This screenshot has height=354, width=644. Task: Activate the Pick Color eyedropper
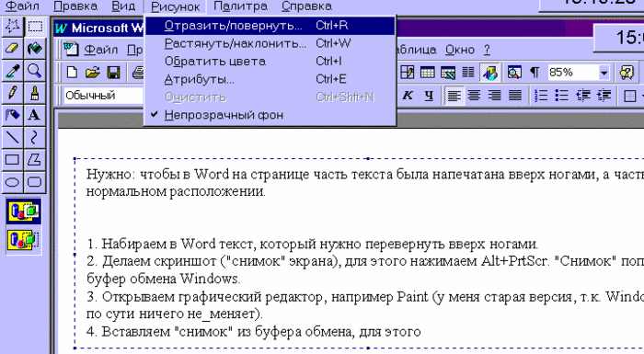12,71
